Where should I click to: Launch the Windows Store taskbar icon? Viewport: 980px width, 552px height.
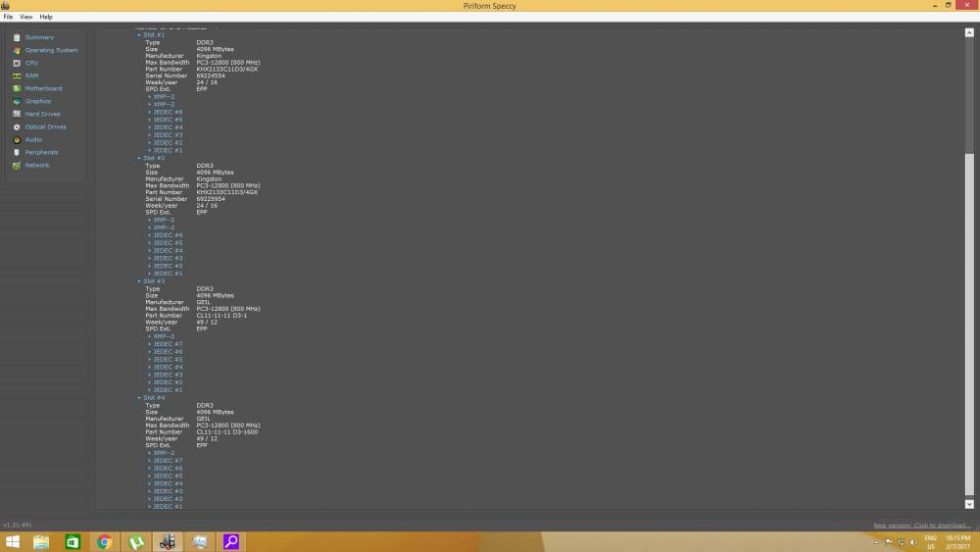[73, 541]
